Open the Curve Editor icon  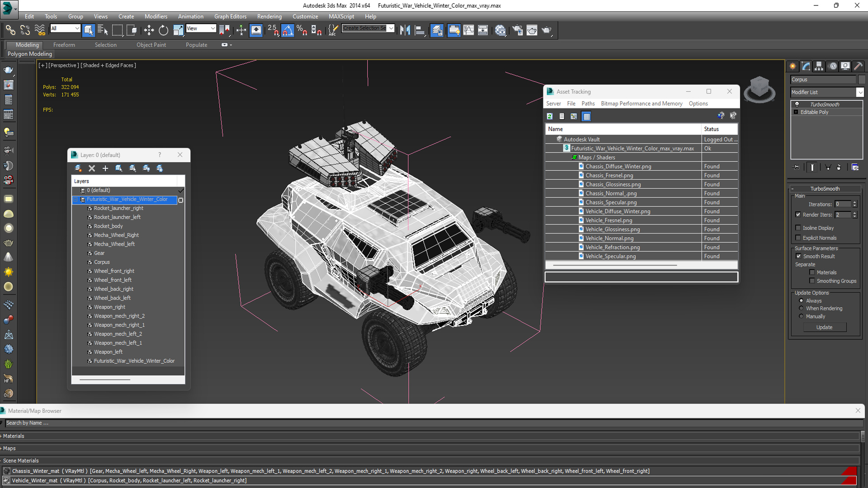click(469, 30)
